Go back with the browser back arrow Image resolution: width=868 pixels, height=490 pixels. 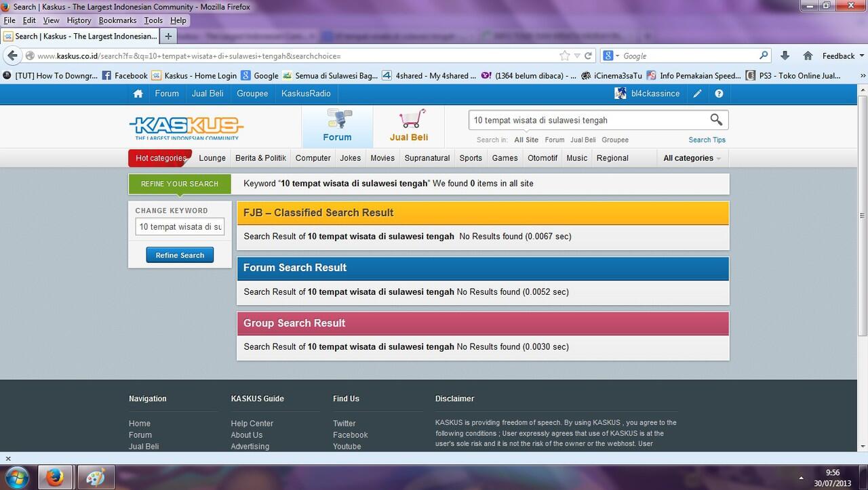(12, 56)
